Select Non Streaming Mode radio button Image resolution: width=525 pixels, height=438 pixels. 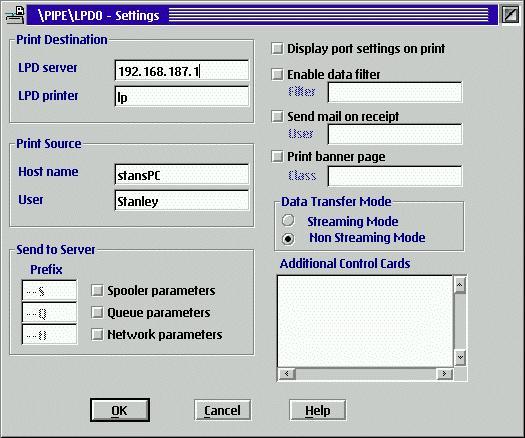click(x=288, y=239)
